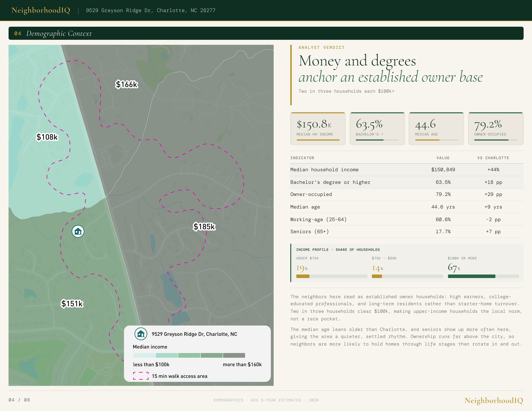Image resolution: width=532 pixels, height=411 pixels.
Task: Click the header address 9529 Greyson Ridge Dr
Action: (x=151, y=10)
